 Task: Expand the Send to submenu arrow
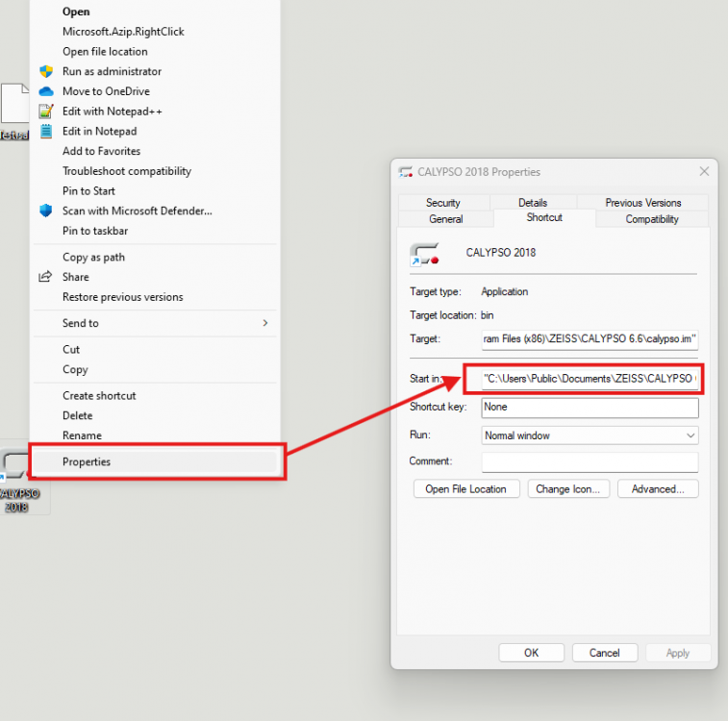click(x=265, y=323)
